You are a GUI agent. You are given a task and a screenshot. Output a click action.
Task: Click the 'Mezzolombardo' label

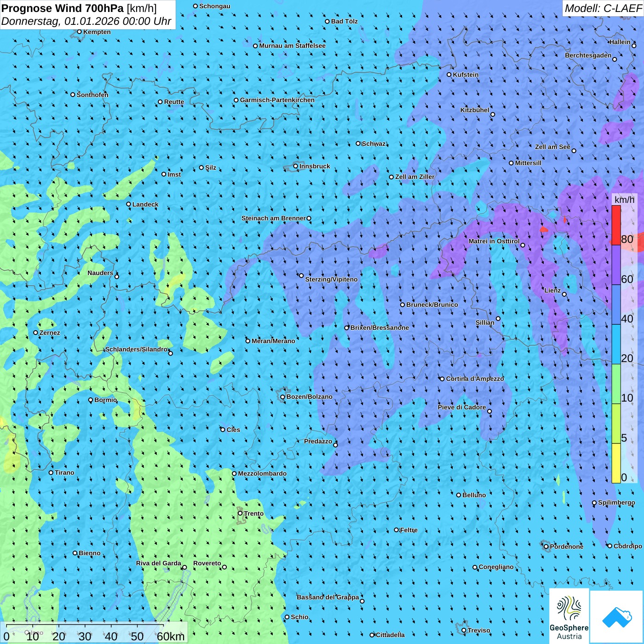click(x=262, y=473)
